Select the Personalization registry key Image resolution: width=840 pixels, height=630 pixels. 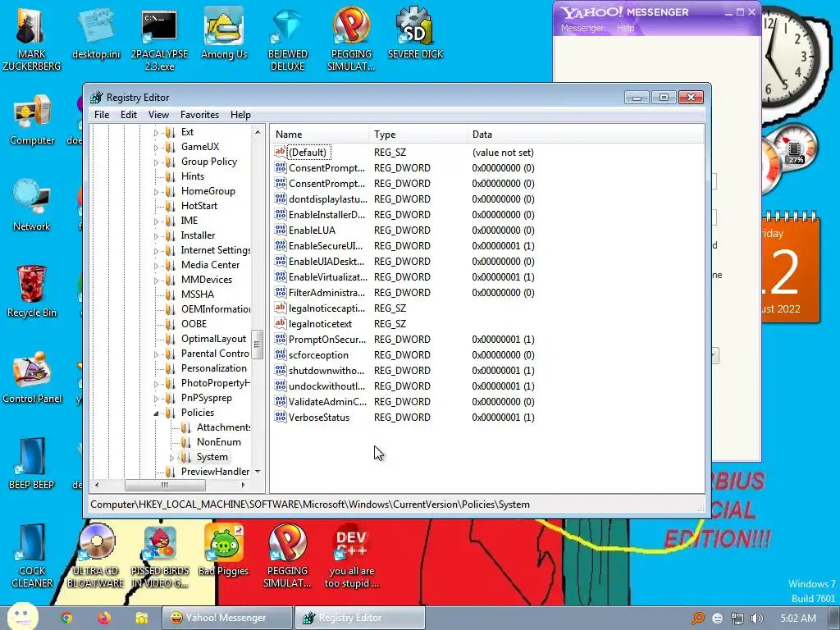pyautogui.click(x=214, y=368)
